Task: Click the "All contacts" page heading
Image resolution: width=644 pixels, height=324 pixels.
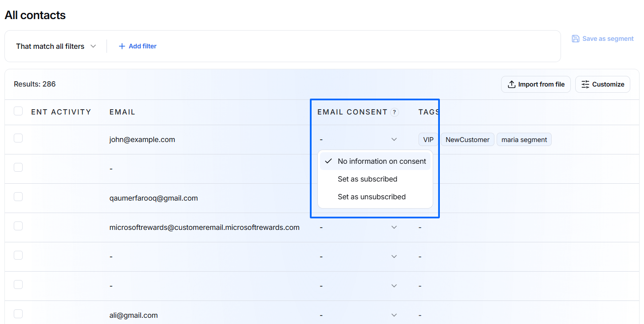Action: point(35,15)
